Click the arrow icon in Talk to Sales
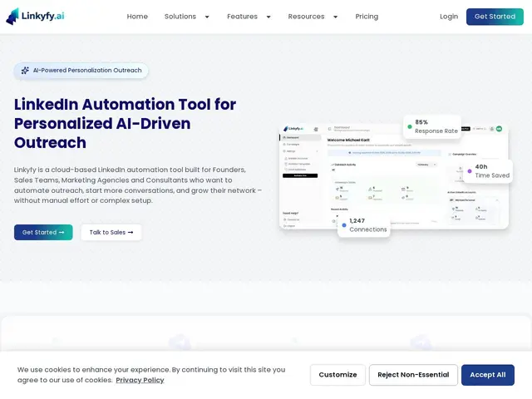 [x=131, y=233]
